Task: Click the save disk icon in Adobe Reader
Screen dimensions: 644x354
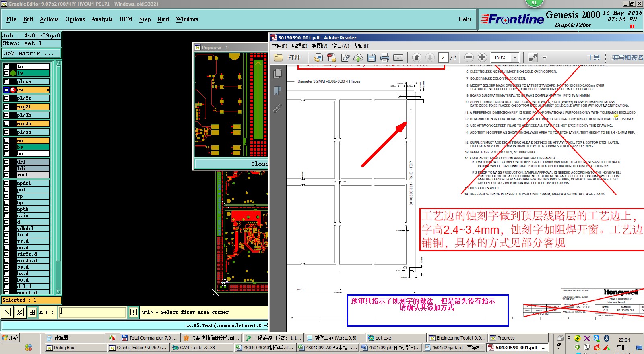Action: [372, 58]
